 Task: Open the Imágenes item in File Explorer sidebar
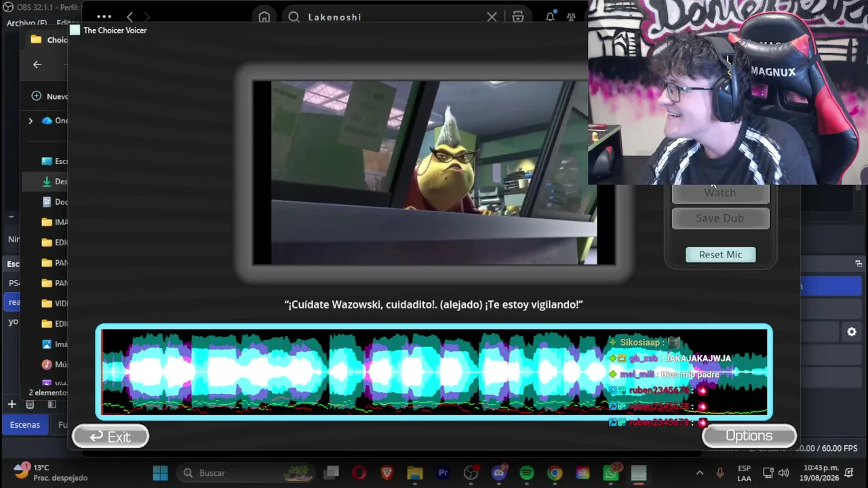click(x=54, y=344)
